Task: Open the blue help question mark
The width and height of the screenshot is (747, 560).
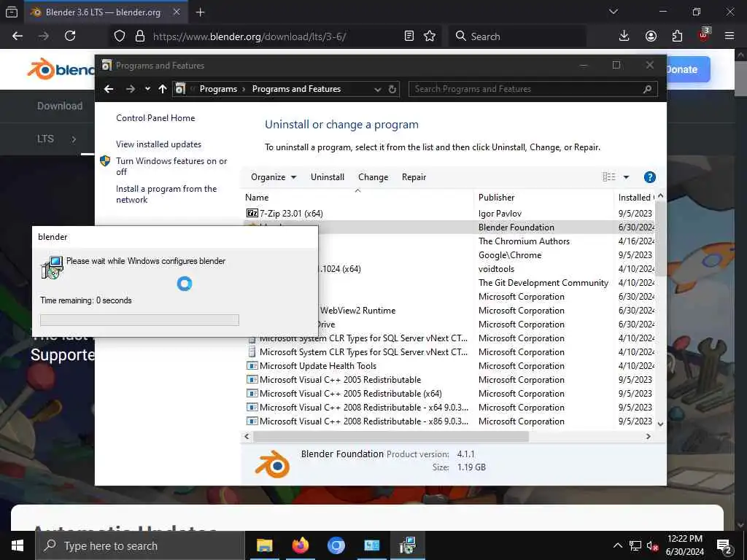Action: [649, 177]
